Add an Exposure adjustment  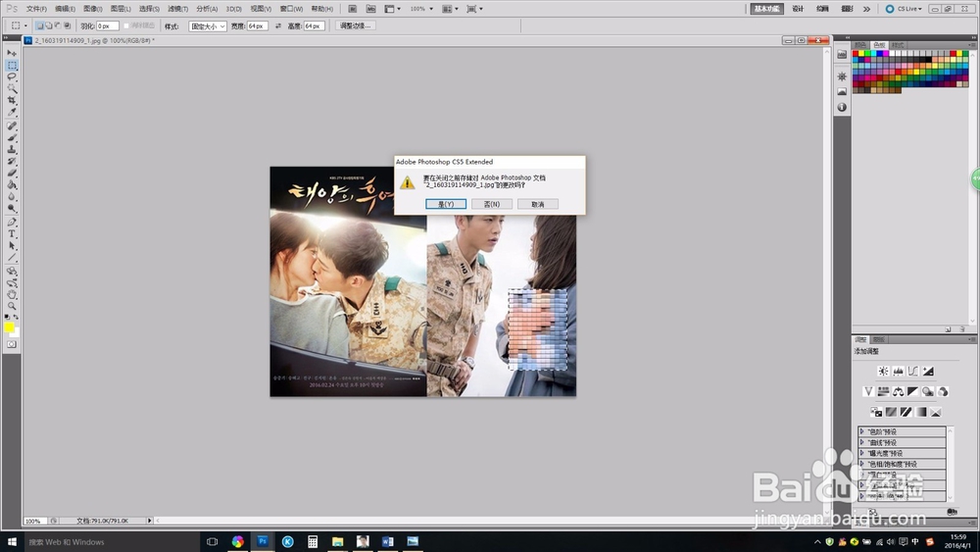pyautogui.click(x=928, y=372)
